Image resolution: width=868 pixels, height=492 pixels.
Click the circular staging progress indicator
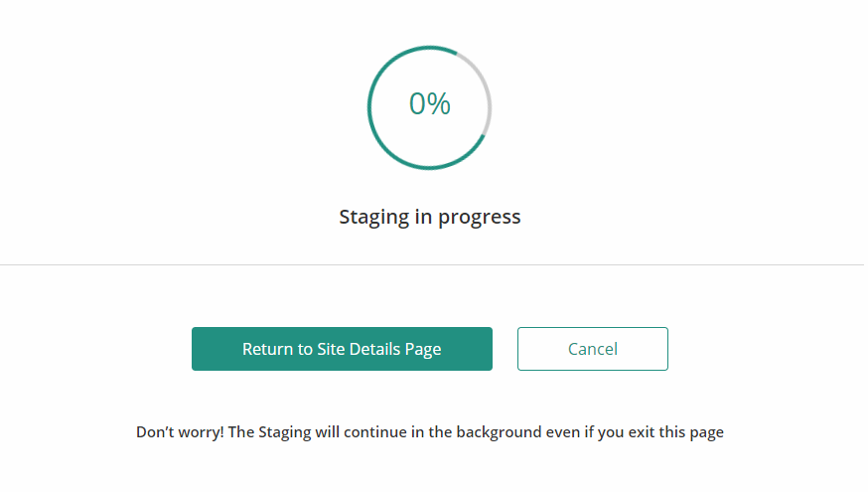tap(429, 107)
